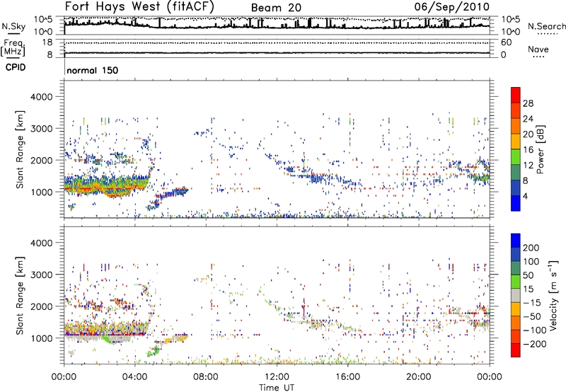The width and height of the screenshot is (566, 392).
Task: Click the 'normal 150' CPID value
Action: 93,70
